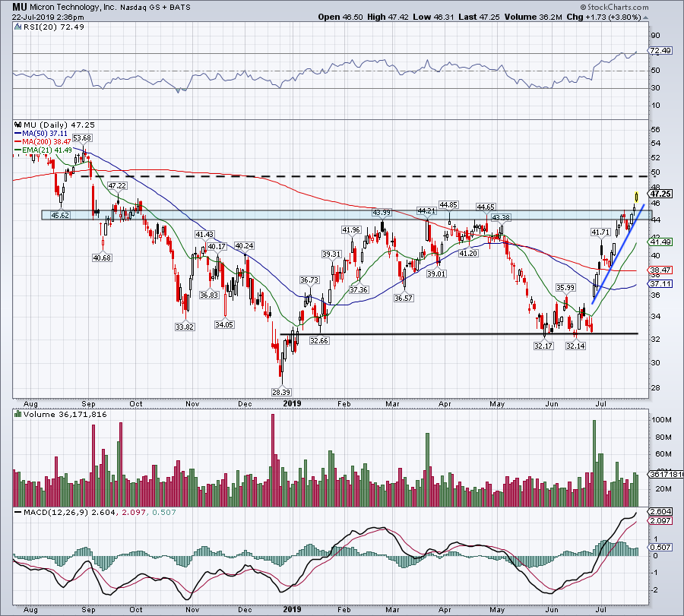684x616 pixels.
Task: Click the 35.99 June high label
Action: point(565,288)
